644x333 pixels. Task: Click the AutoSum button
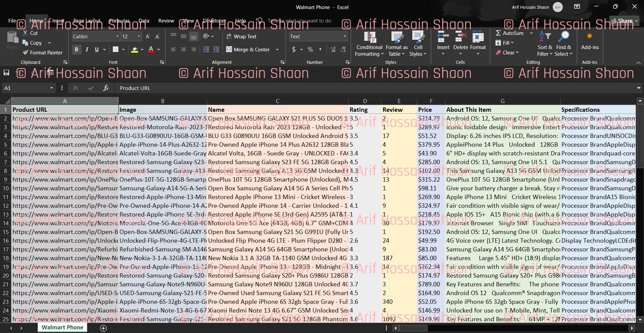509,33
